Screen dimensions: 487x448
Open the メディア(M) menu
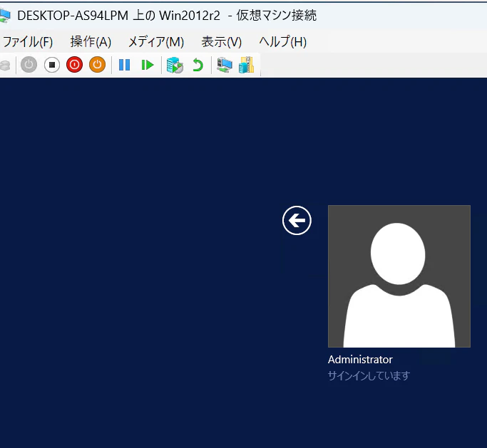point(156,42)
